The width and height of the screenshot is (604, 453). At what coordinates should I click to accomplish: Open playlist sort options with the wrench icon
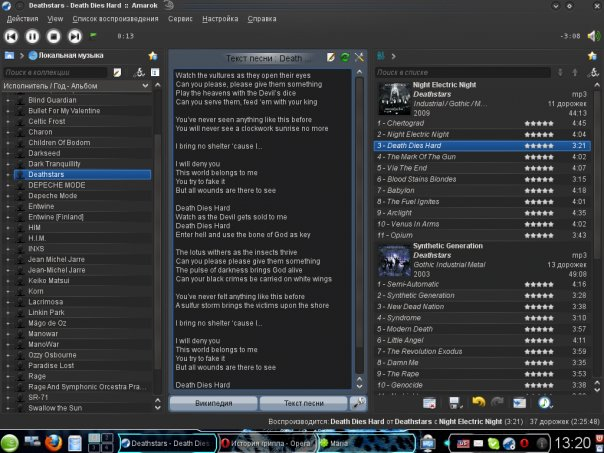[594, 72]
